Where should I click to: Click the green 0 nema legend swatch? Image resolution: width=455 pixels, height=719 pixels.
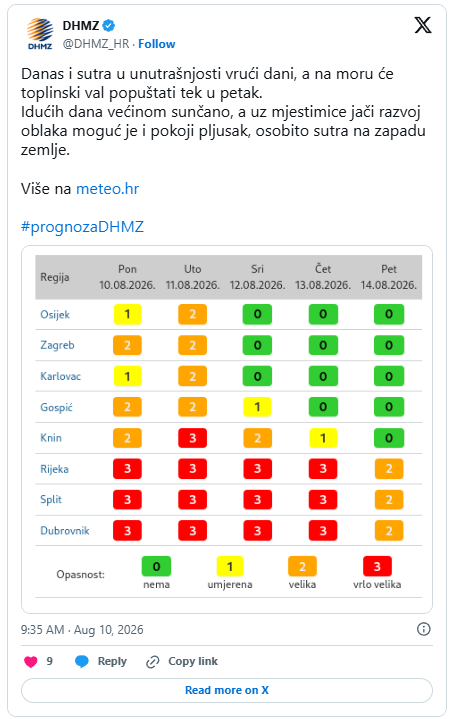(156, 566)
